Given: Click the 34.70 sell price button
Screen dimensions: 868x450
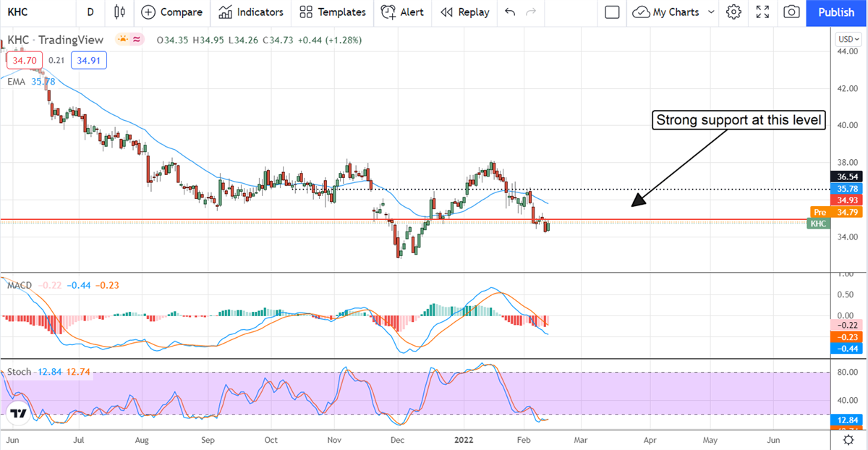Looking at the screenshot, I should (x=24, y=61).
